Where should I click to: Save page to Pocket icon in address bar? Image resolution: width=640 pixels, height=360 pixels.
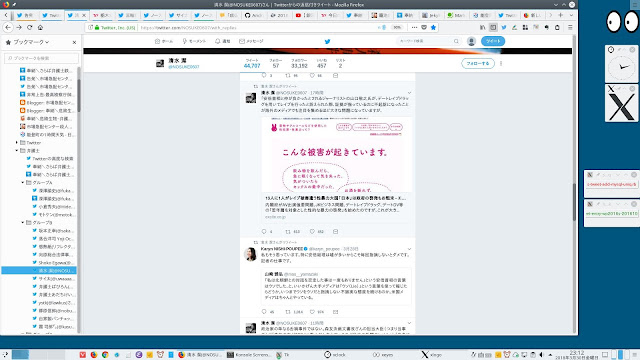424,27
